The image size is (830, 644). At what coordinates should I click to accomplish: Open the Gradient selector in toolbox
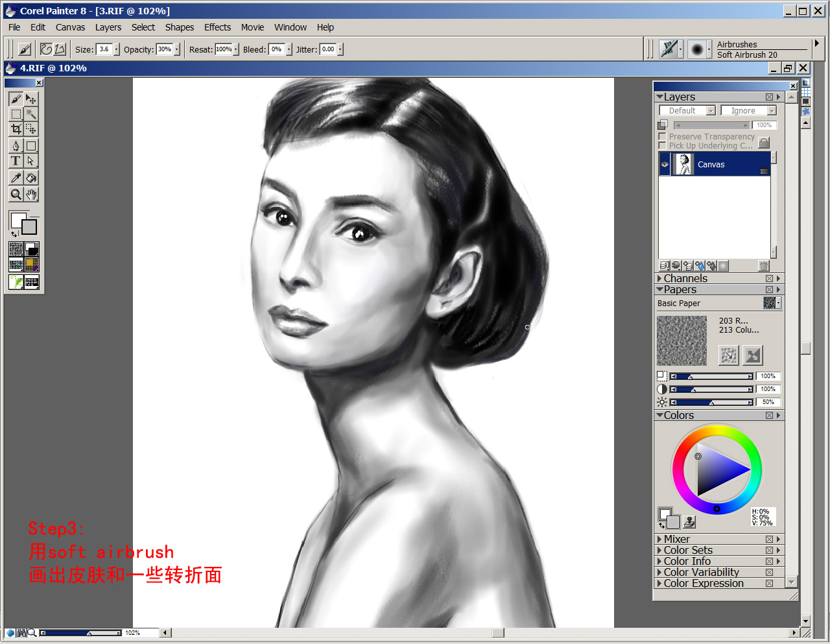tap(32, 249)
